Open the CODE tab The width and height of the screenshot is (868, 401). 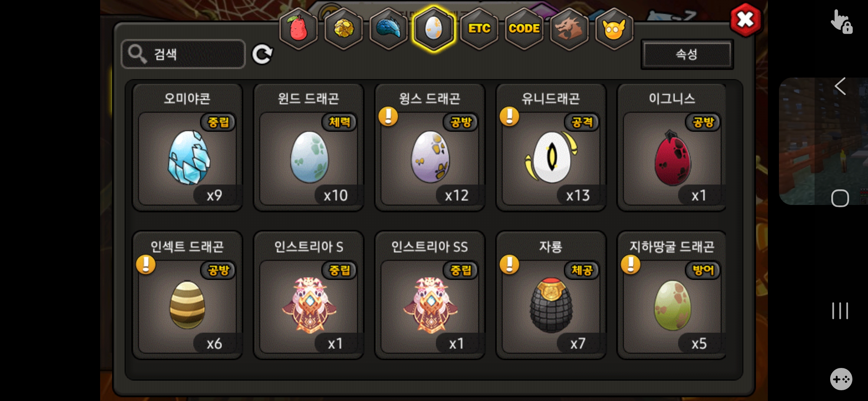pyautogui.click(x=524, y=29)
